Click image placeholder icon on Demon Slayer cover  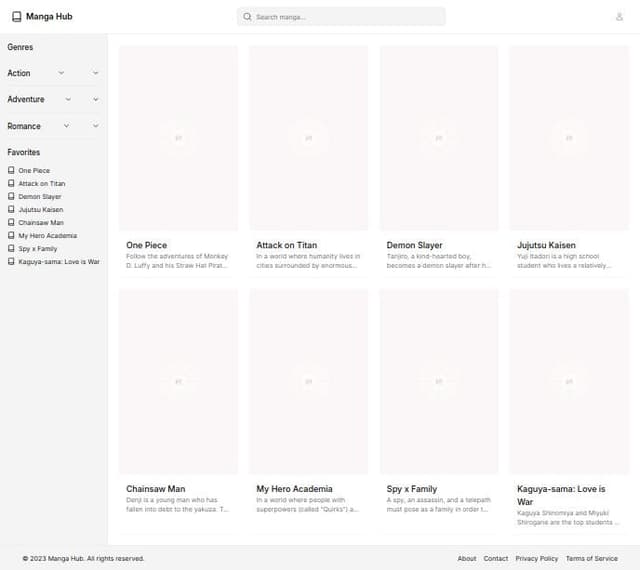click(439, 138)
